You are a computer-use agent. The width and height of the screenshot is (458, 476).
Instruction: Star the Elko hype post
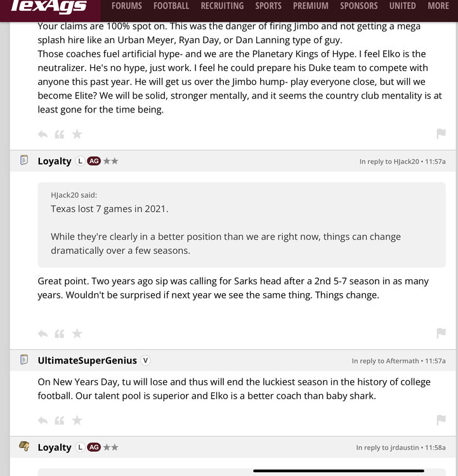pyautogui.click(x=77, y=134)
